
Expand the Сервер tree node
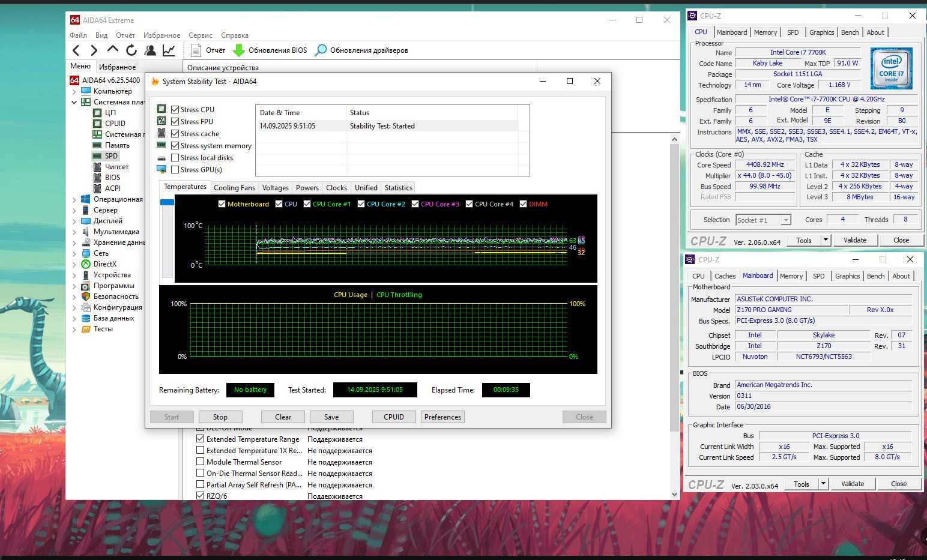tap(74, 210)
